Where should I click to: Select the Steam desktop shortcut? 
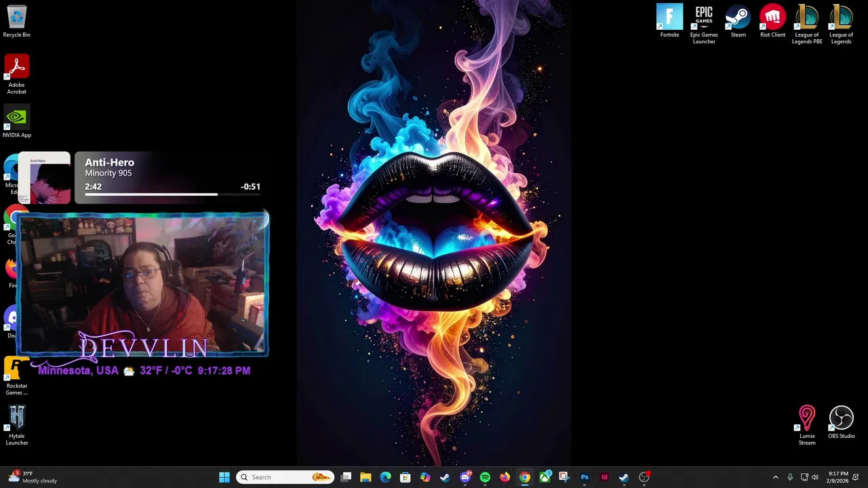738,22
